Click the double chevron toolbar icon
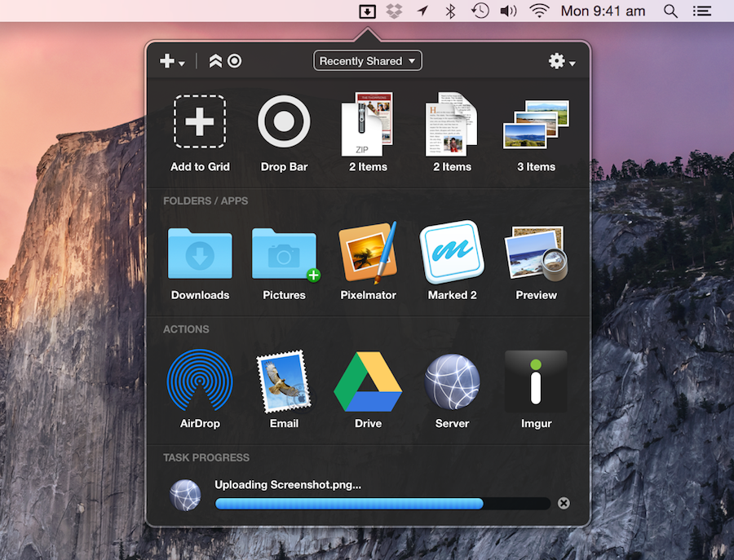Screen dimensions: 734x560 pos(215,61)
